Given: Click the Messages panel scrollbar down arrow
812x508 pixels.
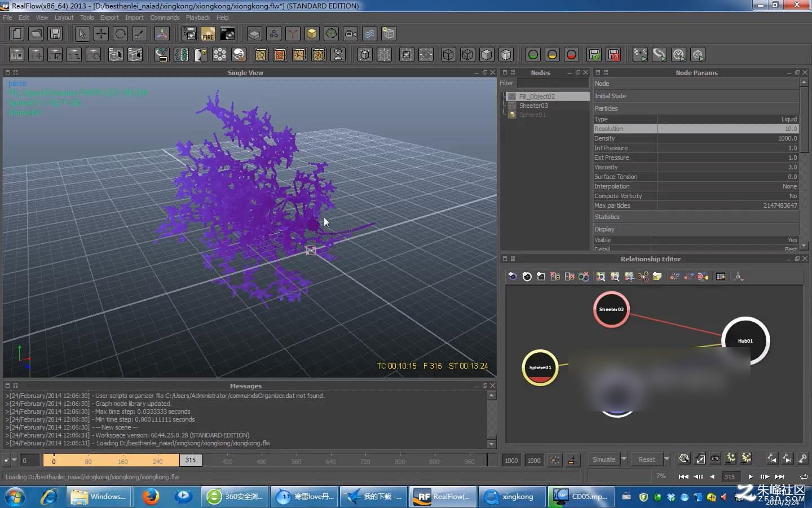Looking at the screenshot, I should (x=492, y=444).
